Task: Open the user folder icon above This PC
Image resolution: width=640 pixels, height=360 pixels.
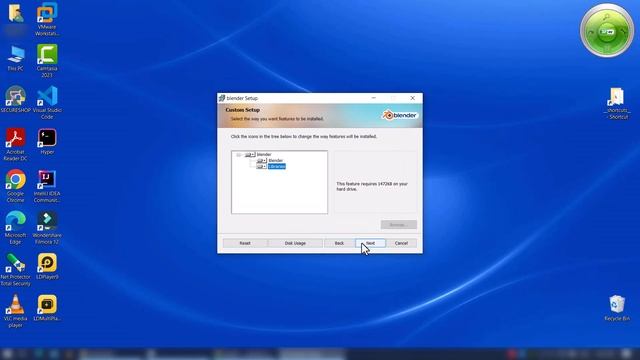Action: (16, 14)
